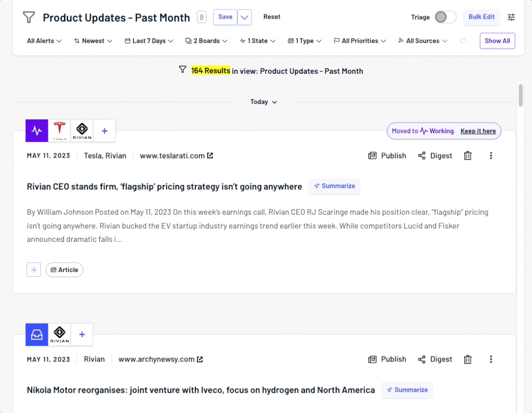Delete the Rivian CEO article via trash icon
532x413 pixels.
tap(467, 156)
